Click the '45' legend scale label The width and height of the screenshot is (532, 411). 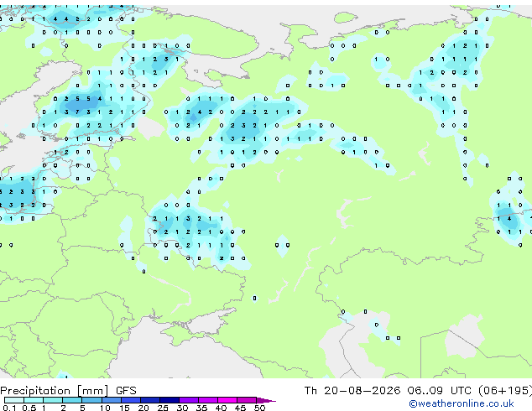[240, 408]
